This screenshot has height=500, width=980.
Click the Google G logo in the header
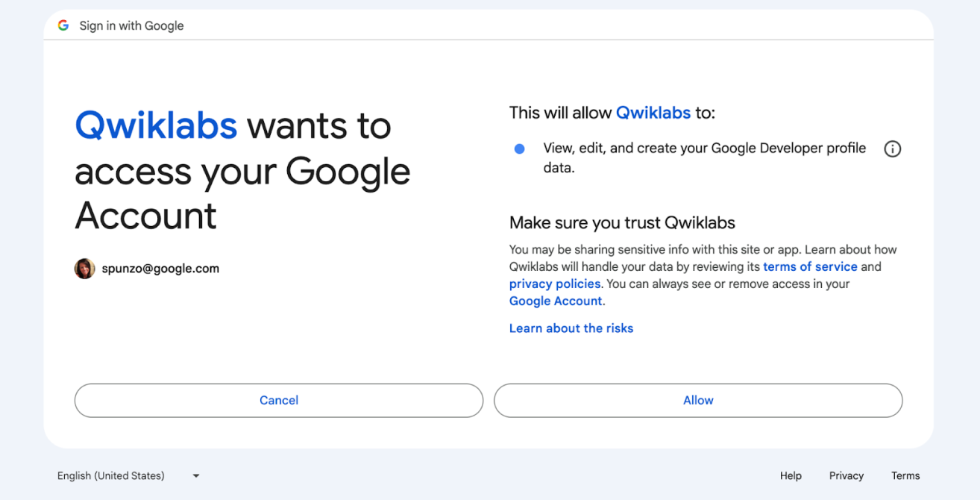pos(63,25)
